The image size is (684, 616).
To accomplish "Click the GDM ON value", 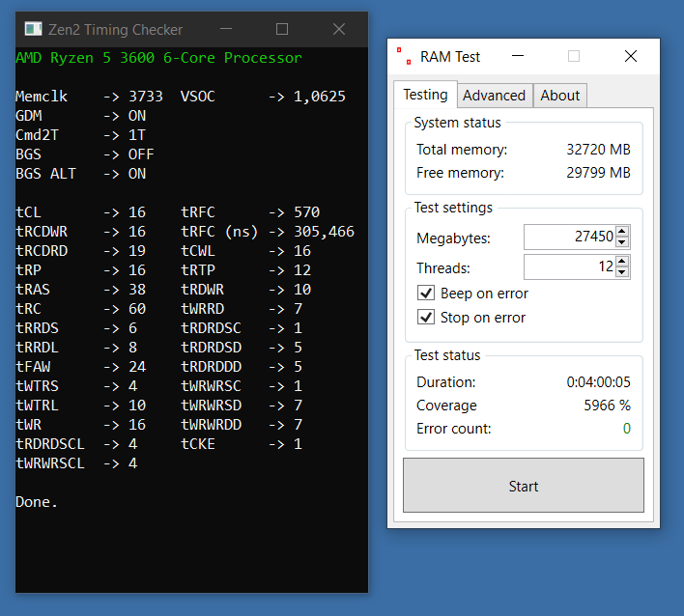I will point(137,116).
